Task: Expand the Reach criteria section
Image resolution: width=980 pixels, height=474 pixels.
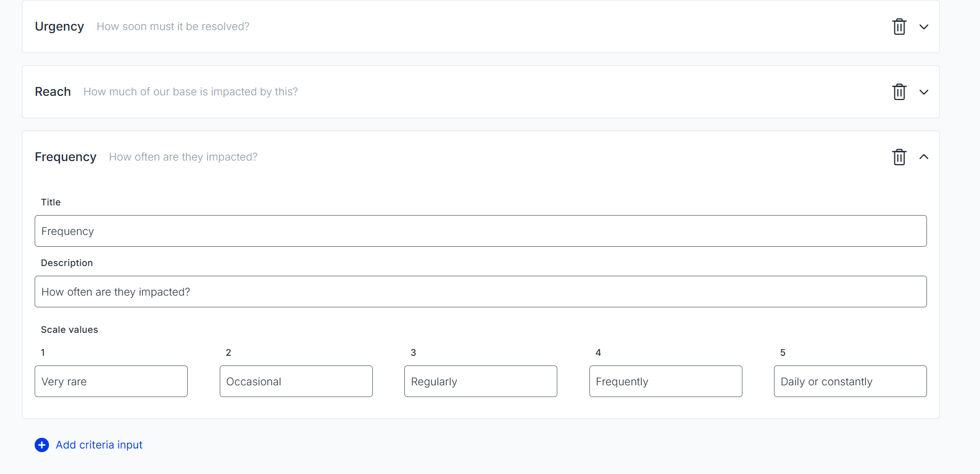Action: point(923,92)
